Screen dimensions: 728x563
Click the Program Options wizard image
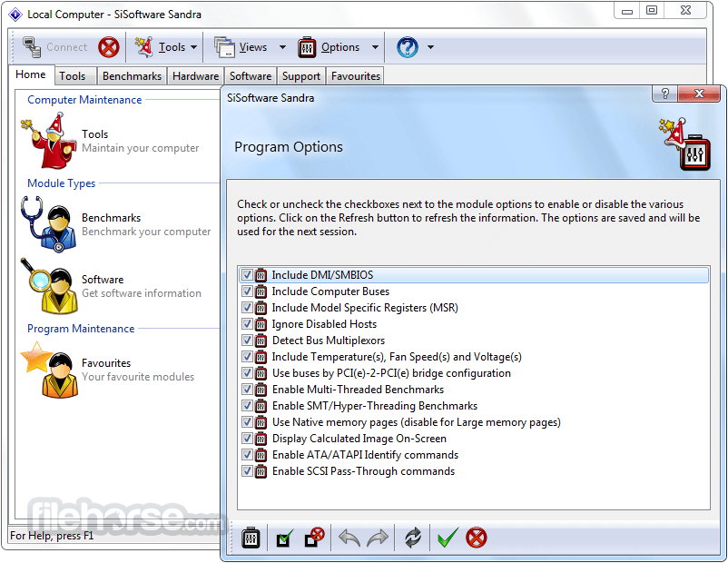click(684, 144)
